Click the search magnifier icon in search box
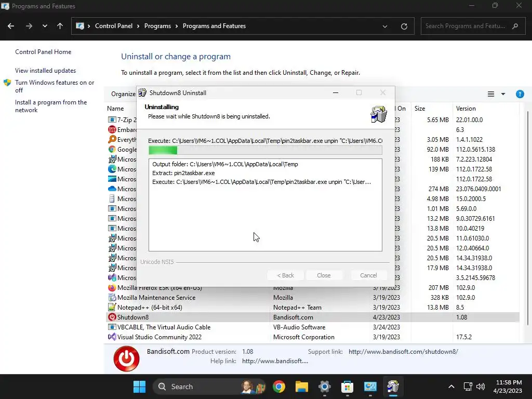 [515, 26]
